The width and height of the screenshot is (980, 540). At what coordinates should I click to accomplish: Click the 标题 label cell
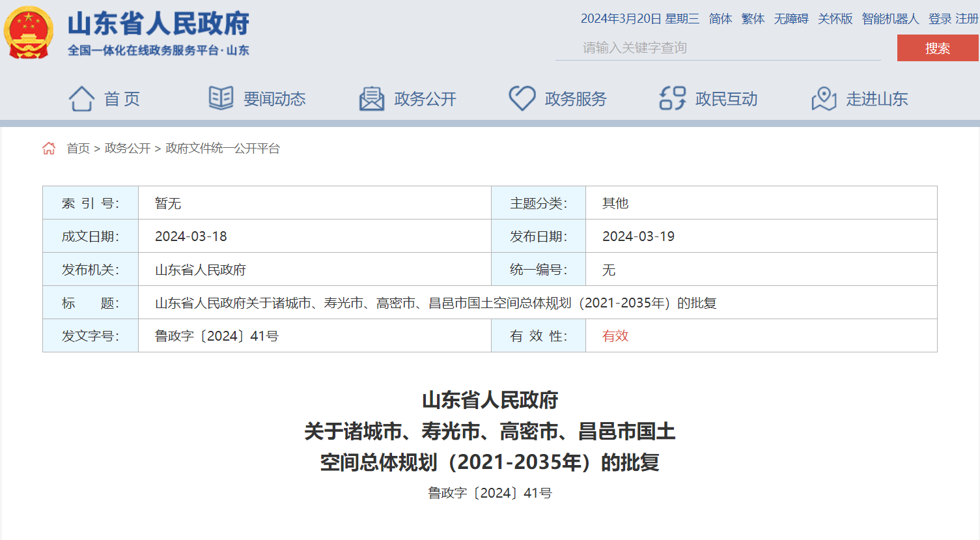click(x=91, y=303)
